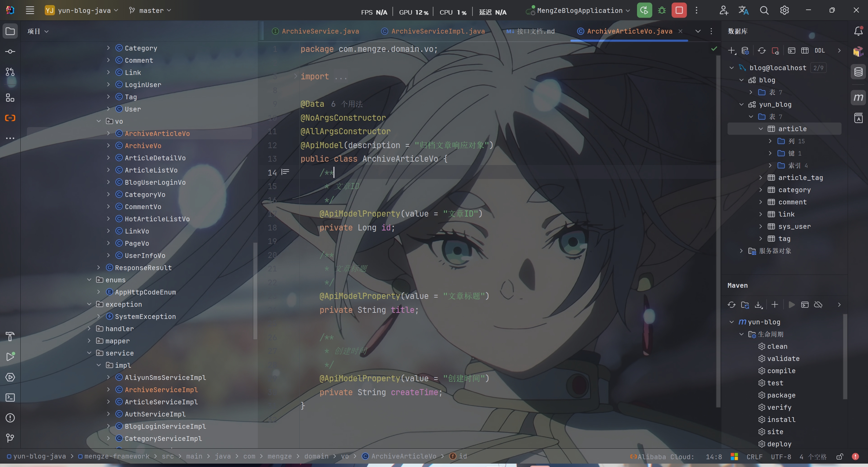Toggle Maven offline mode
Image resolution: width=868 pixels, height=467 pixels.
tap(818, 305)
